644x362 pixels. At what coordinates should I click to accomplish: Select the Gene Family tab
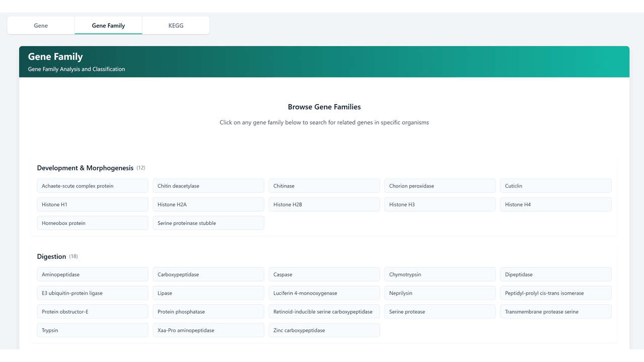pos(108,26)
